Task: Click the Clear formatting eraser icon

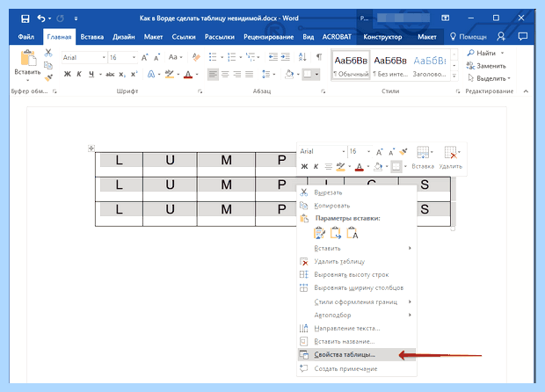Action: click(196, 57)
